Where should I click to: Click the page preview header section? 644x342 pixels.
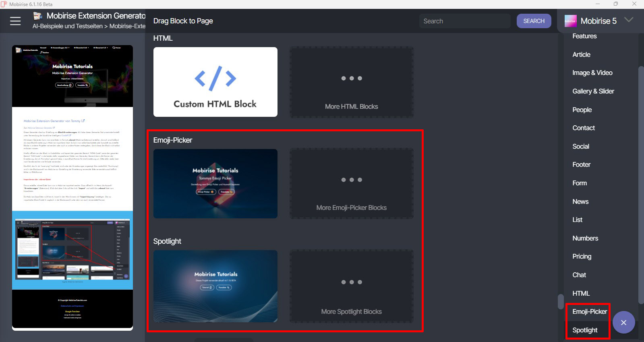pos(72,76)
